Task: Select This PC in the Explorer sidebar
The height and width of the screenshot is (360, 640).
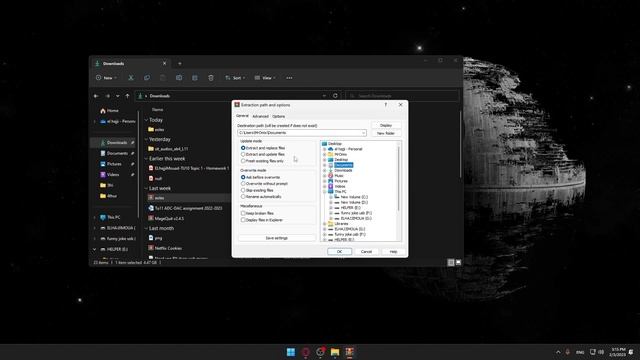Action: [x=113, y=217]
